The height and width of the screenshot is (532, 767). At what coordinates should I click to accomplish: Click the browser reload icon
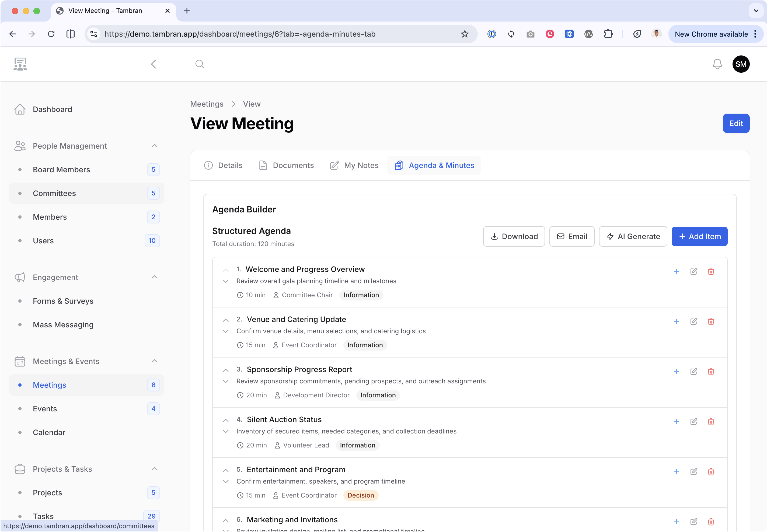[51, 34]
